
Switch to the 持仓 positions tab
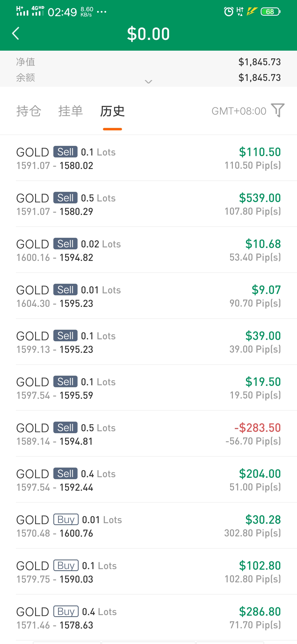(29, 111)
